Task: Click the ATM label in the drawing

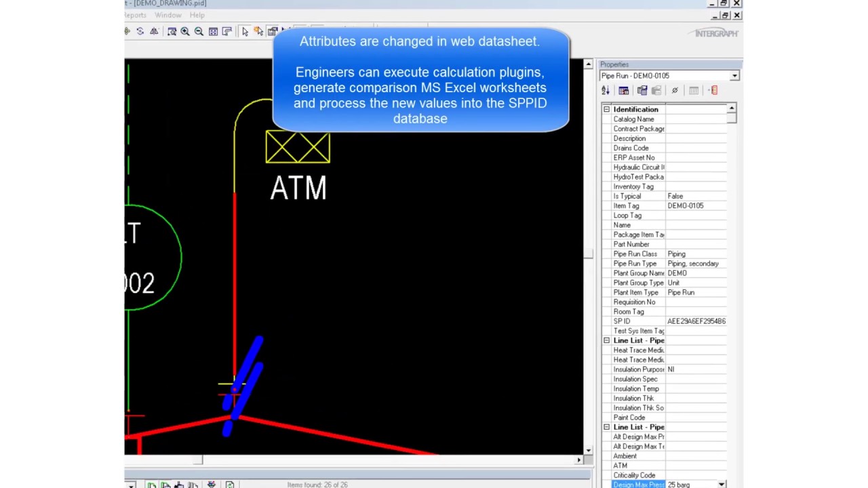Action: [x=298, y=188]
